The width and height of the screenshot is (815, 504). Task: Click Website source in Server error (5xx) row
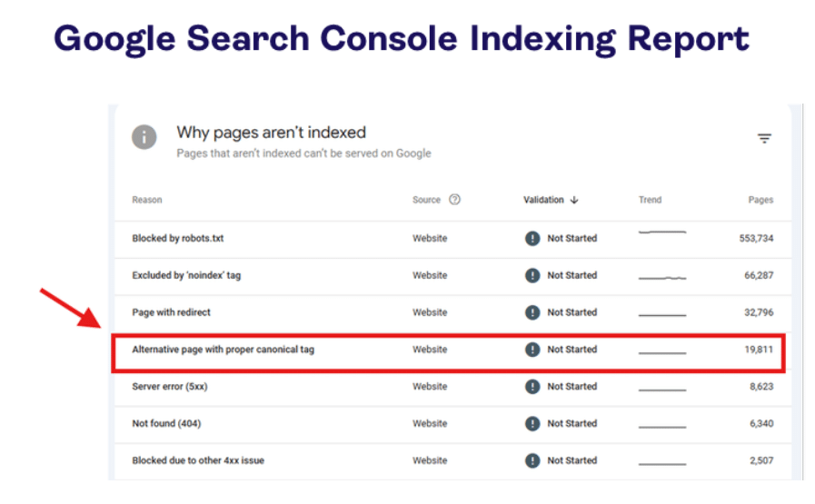click(x=430, y=387)
